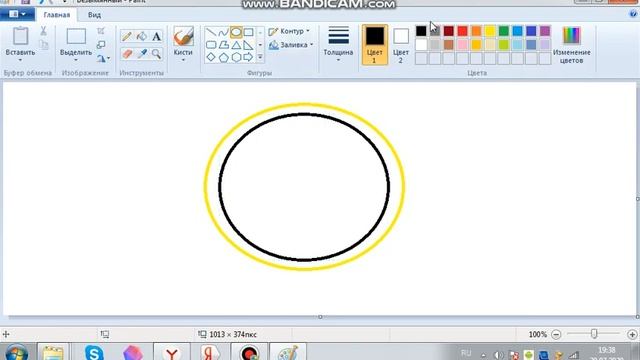Viewport: 640px width, 360px height.
Task: Expand the Вставить dropdown arrow
Action: [20, 60]
